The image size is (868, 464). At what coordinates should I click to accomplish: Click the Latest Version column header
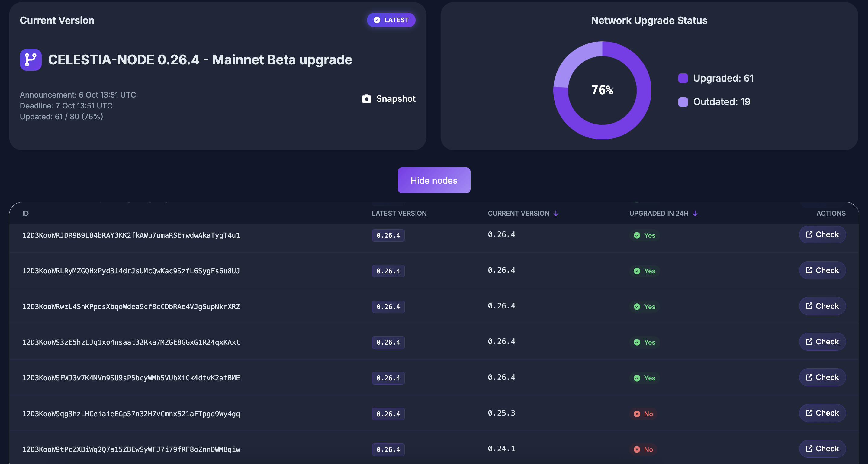coord(399,213)
